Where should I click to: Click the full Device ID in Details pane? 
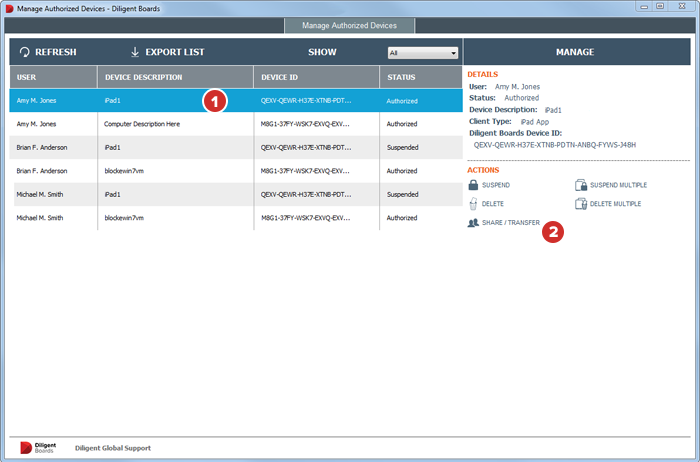[554, 145]
